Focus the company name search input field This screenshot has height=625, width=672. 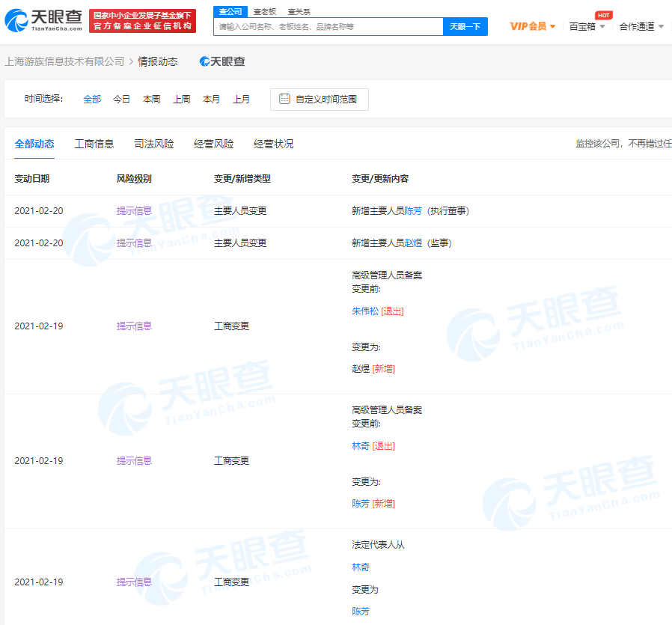pos(328,26)
